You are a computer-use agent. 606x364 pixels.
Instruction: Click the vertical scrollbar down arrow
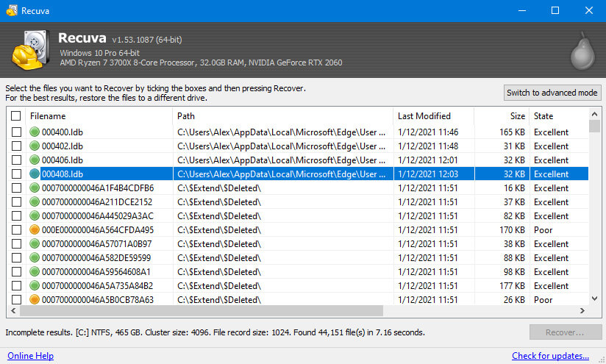pos(594,299)
